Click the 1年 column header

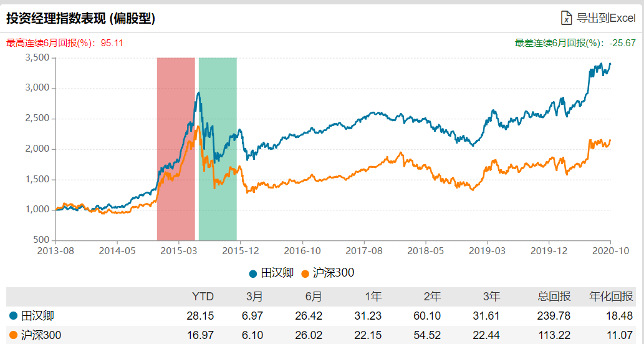click(373, 297)
